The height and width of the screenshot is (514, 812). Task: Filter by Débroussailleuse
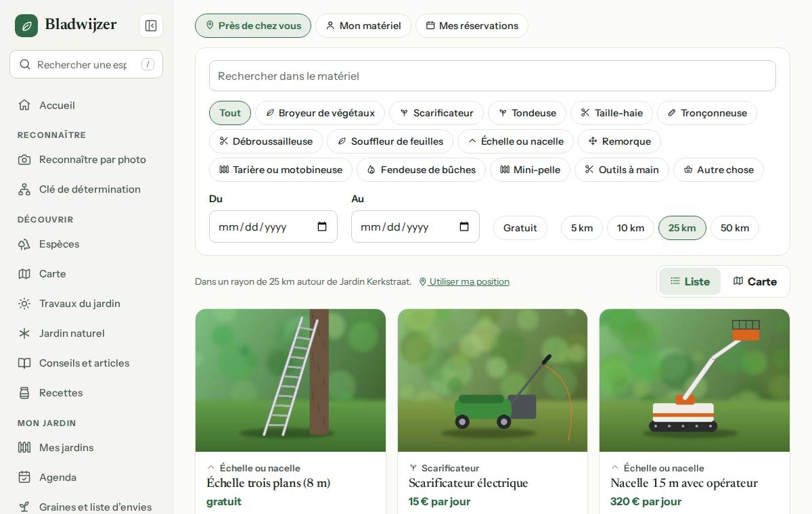tap(266, 141)
